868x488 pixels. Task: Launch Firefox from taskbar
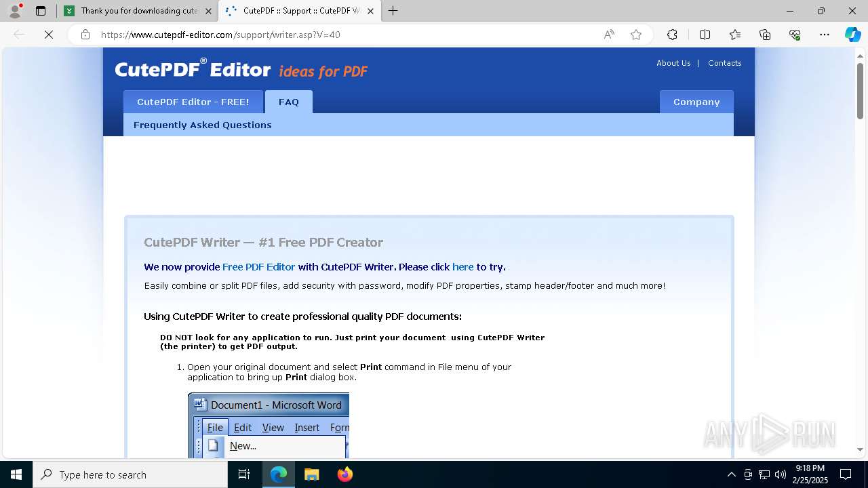(344, 474)
